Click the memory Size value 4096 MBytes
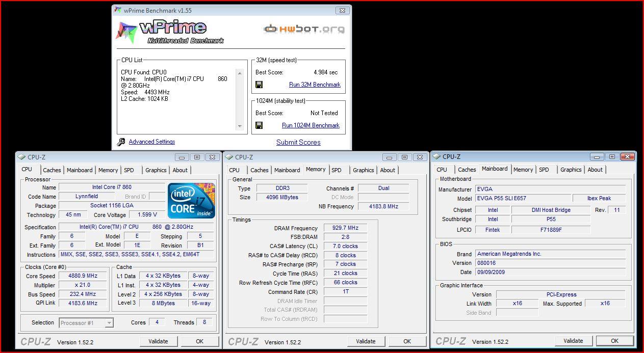 [x=281, y=197]
